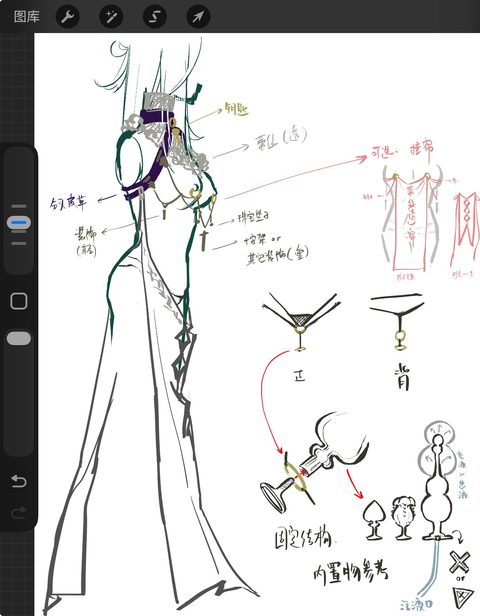Viewport: 480px width, 616px height.
Task: Open the Actions wrench menu
Action: pyautogui.click(x=68, y=17)
